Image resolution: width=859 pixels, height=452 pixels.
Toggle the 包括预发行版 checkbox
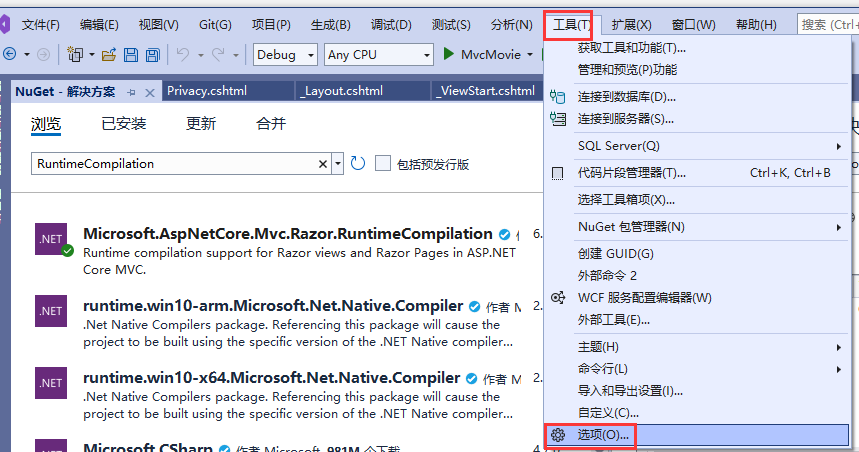pos(382,163)
